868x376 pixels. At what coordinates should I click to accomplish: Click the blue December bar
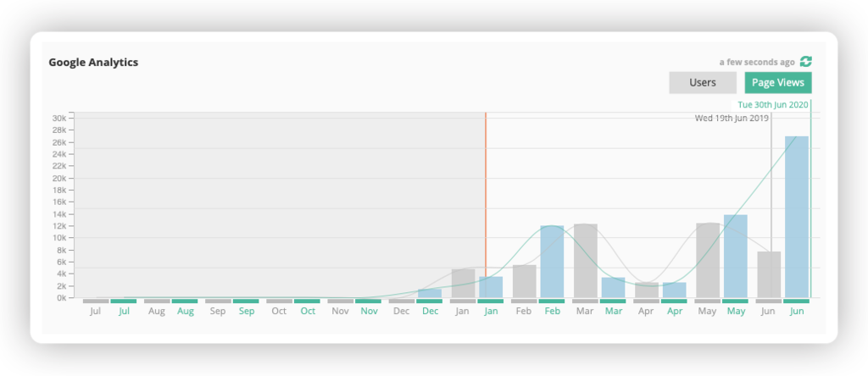430,293
